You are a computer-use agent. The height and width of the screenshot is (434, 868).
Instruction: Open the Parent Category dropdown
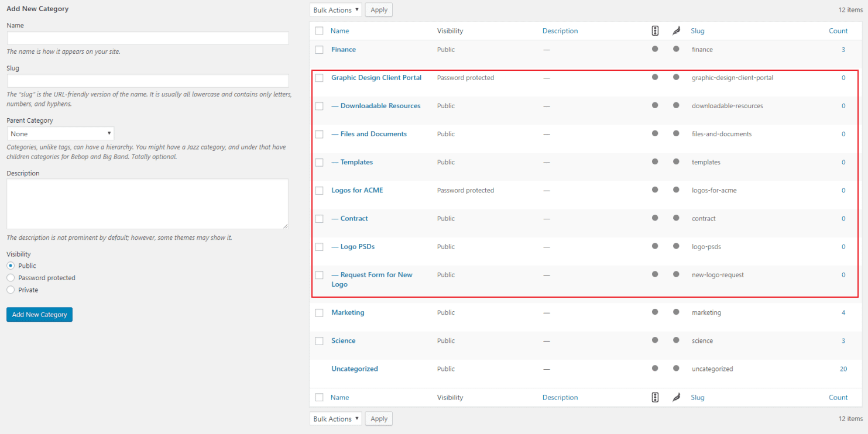(60, 133)
